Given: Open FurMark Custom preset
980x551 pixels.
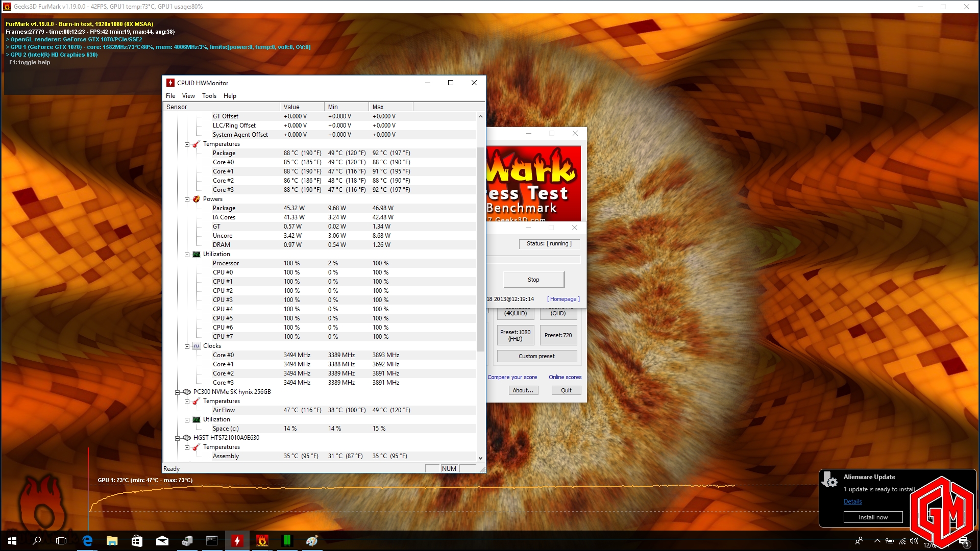Looking at the screenshot, I should click(x=537, y=356).
